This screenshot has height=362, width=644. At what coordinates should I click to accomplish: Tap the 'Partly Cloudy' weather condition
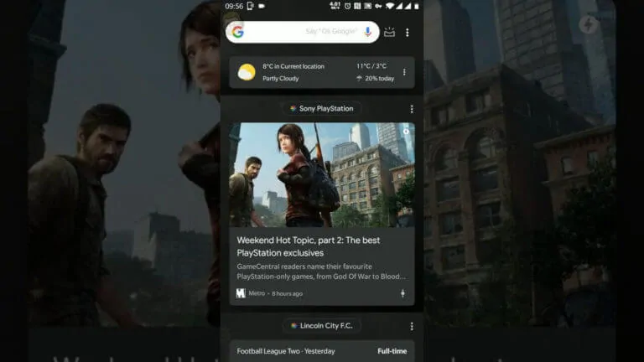281,79
